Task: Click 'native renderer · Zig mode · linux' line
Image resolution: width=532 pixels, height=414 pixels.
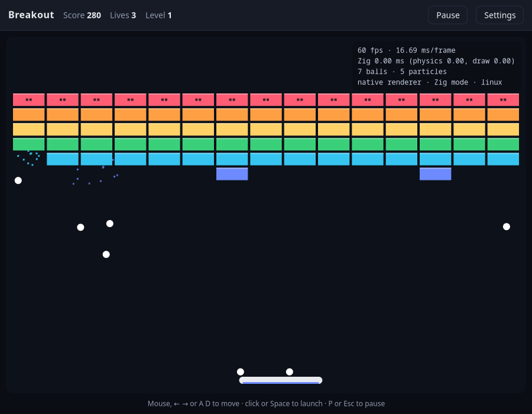Action: pyautogui.click(x=430, y=82)
